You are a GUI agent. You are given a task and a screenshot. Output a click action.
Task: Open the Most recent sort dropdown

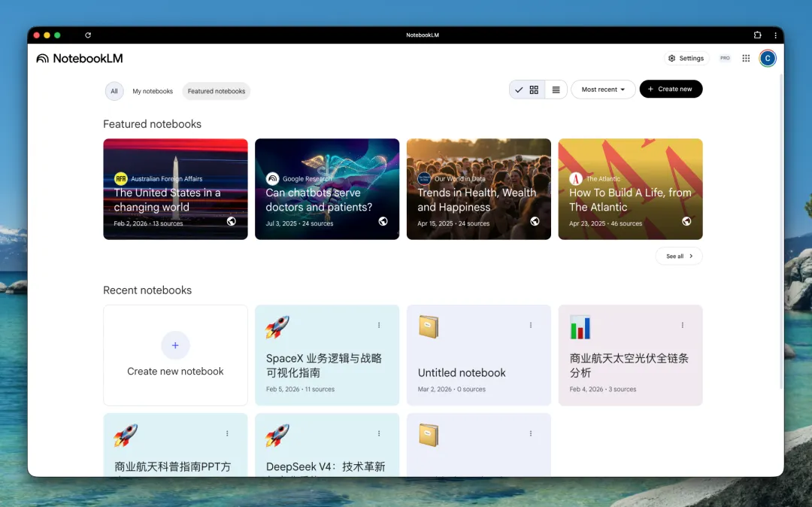pyautogui.click(x=603, y=90)
